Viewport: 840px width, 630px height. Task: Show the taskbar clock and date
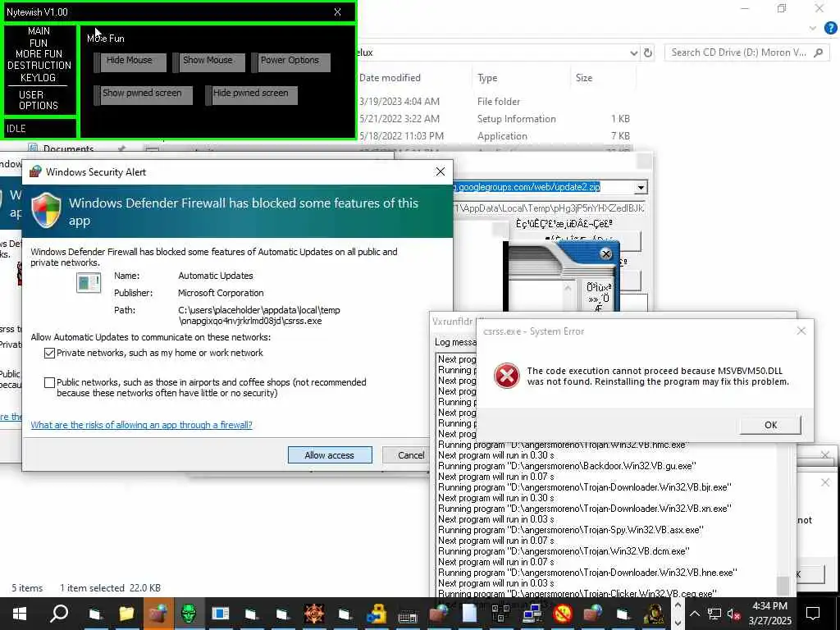(769, 614)
